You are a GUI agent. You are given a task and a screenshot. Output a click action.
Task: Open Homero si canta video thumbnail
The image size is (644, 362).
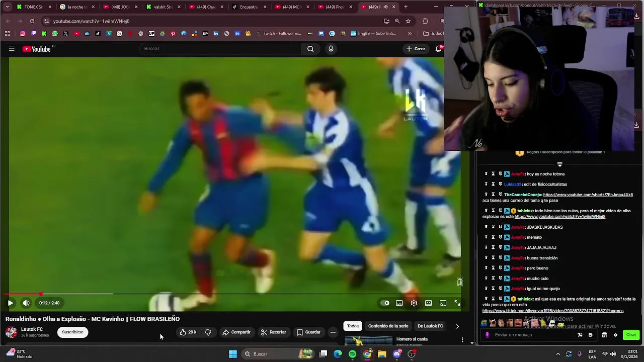[x=368, y=341]
